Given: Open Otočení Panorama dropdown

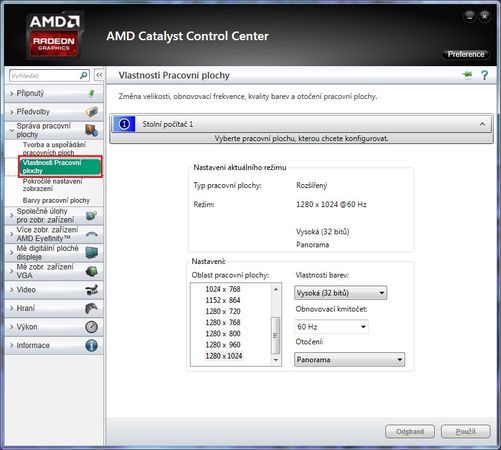Looking at the screenshot, I should click(x=350, y=360).
